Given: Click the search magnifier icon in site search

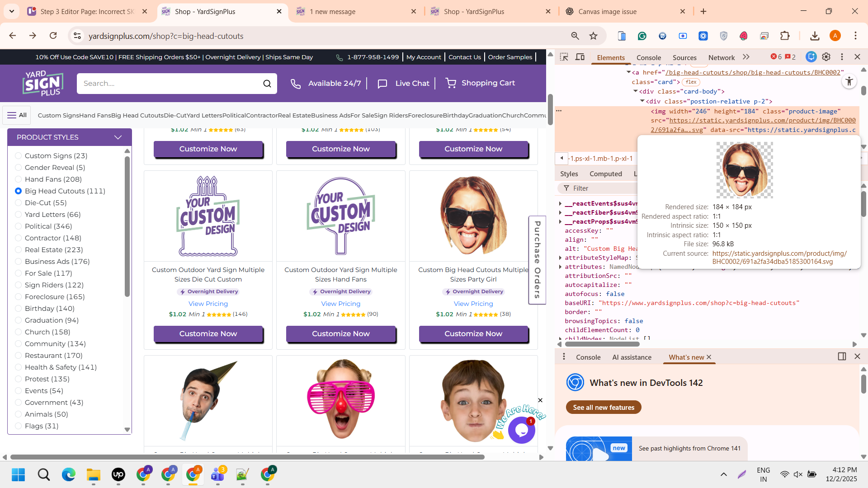Looking at the screenshot, I should [267, 84].
